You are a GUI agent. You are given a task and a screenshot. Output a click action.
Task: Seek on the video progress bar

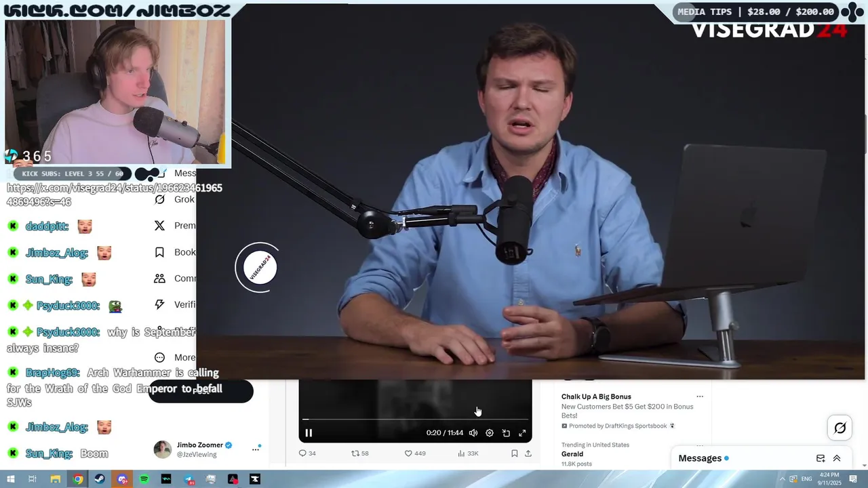coord(415,420)
